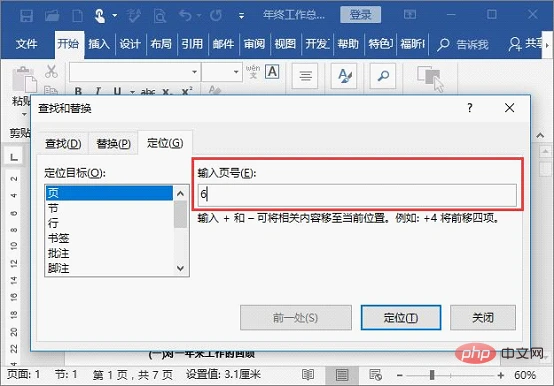554x386 pixels.
Task: Select 批注 in the 定位目标 list
Action: tap(109, 253)
